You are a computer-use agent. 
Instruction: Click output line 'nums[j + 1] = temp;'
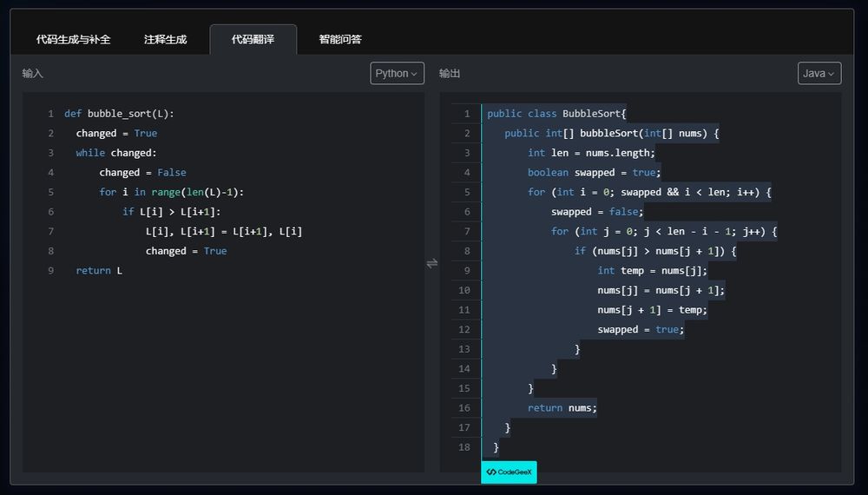pyautogui.click(x=652, y=310)
